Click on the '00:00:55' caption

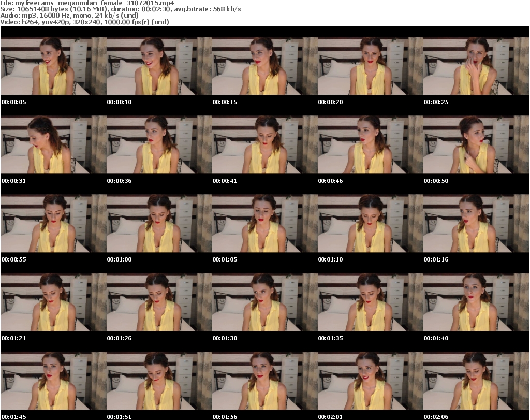pos(14,259)
